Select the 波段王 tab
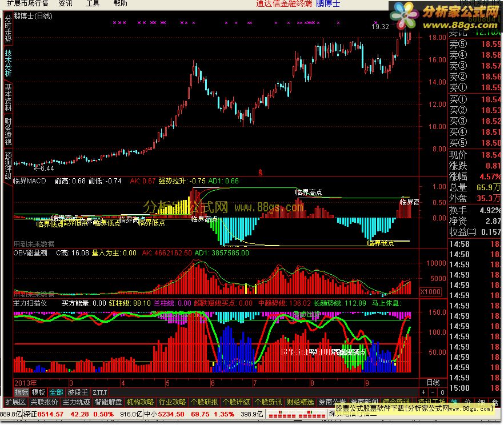 [78, 392]
